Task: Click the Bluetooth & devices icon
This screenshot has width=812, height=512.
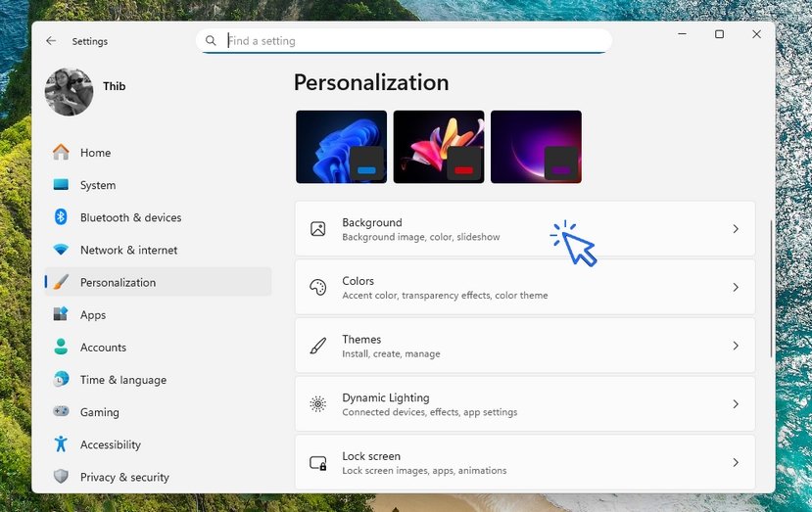Action: (61, 217)
